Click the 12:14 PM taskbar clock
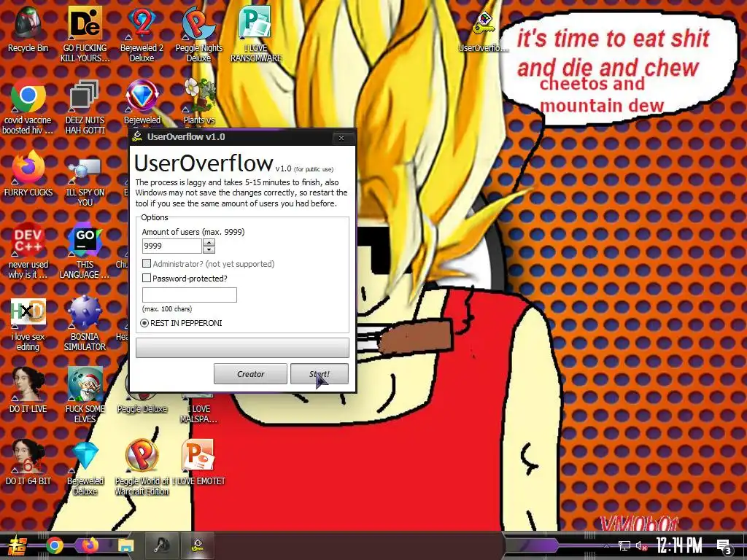Viewport: 747px width, 560px height. [x=679, y=545]
